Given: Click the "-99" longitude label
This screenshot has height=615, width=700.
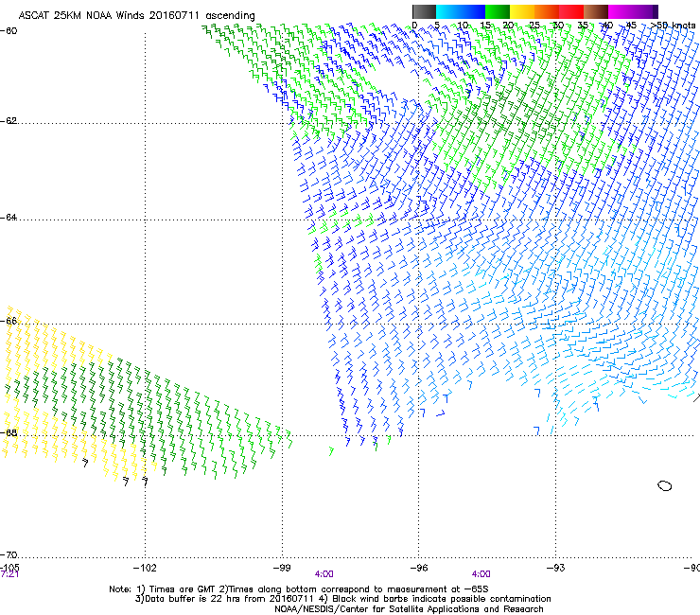Looking at the screenshot, I should point(282,568).
